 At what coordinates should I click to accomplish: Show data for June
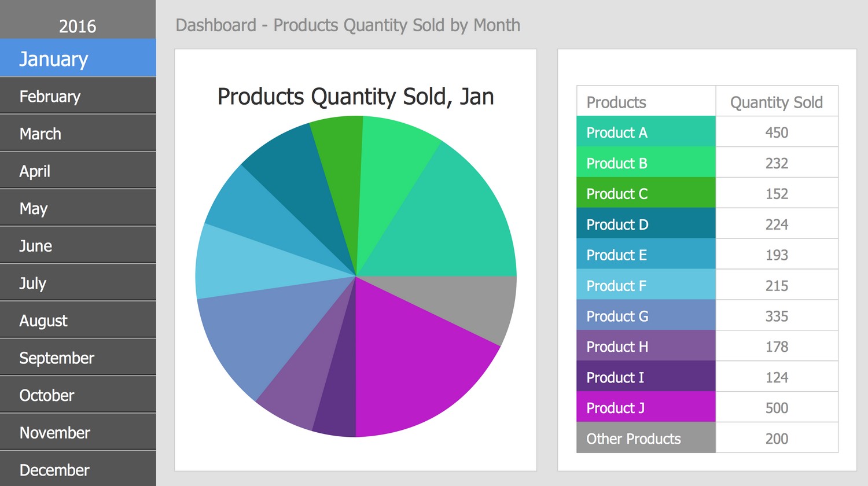(78, 246)
